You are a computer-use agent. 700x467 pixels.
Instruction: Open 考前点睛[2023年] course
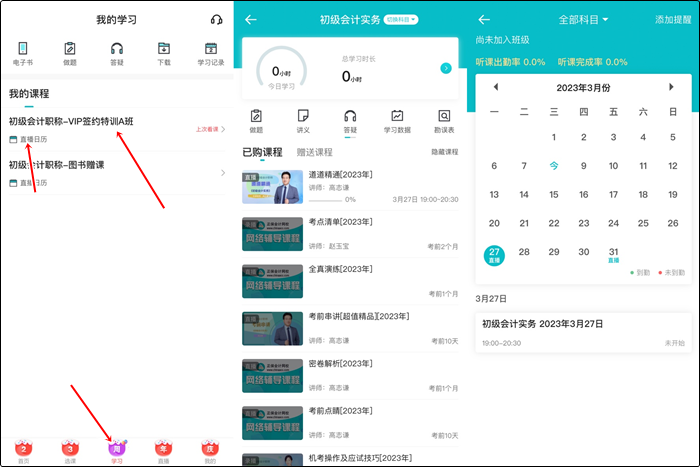(350, 423)
